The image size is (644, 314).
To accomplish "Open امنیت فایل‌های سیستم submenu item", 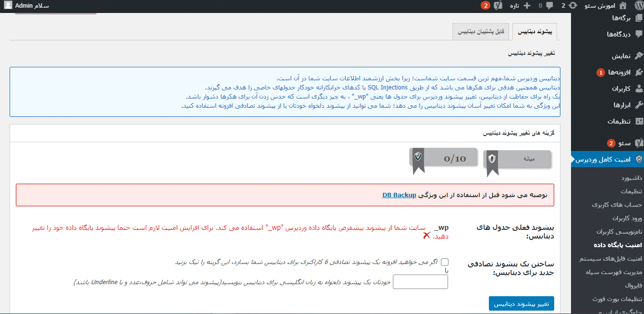I will [611, 259].
